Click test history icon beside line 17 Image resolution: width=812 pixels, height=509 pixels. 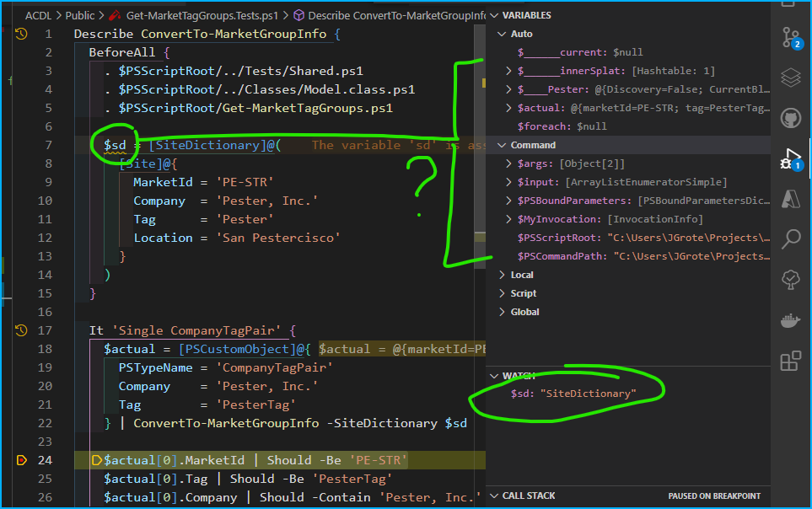coord(21,330)
